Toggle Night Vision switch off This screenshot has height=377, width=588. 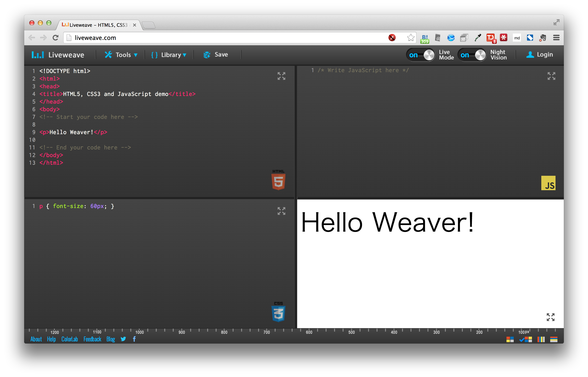(x=472, y=55)
